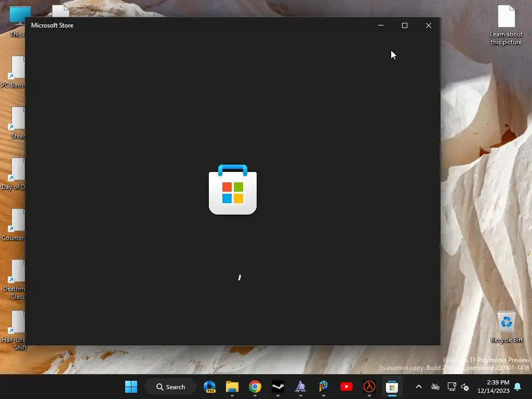Open the network display tray icon
The width and height of the screenshot is (532, 399).
451,387
